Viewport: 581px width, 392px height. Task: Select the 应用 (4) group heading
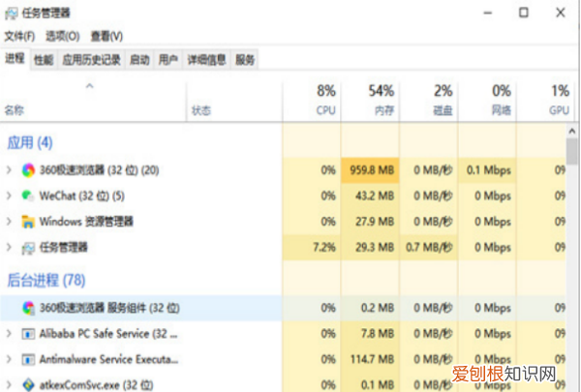coord(30,142)
